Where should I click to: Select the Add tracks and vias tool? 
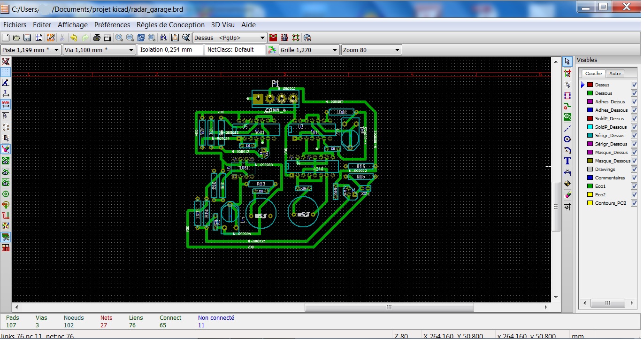pyautogui.click(x=567, y=106)
